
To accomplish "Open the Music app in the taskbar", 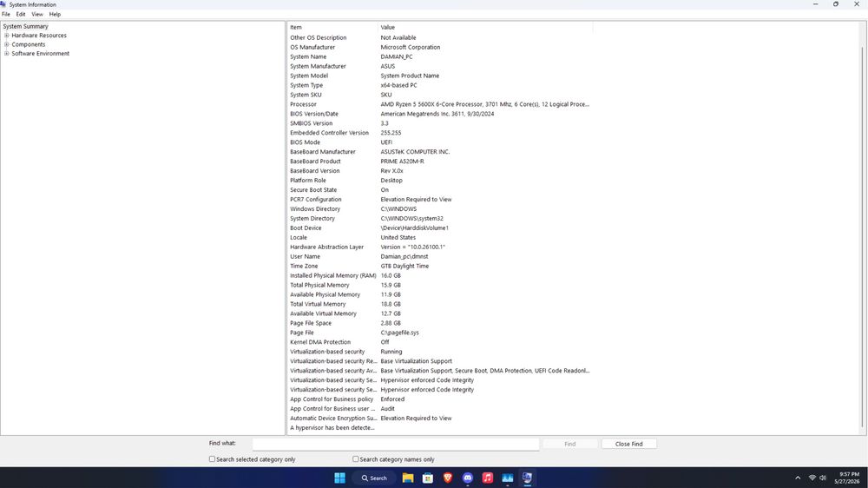I will [488, 478].
